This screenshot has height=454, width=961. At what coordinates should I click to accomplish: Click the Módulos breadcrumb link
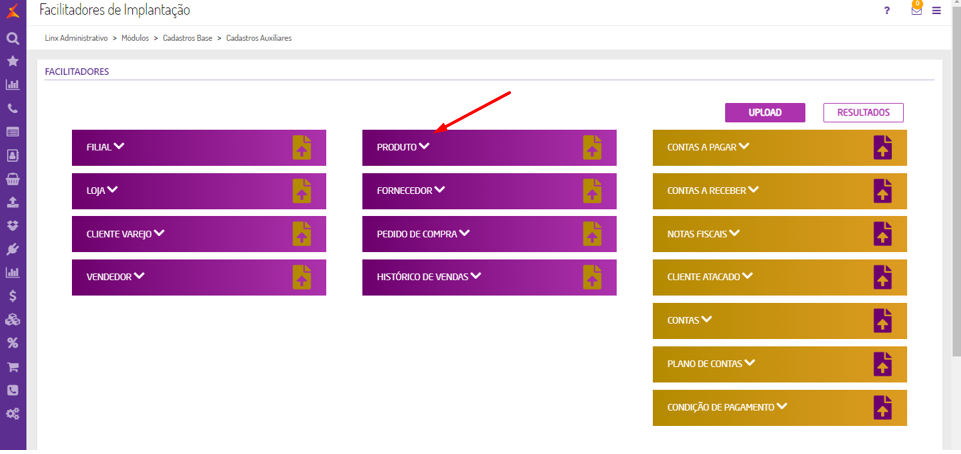point(135,38)
